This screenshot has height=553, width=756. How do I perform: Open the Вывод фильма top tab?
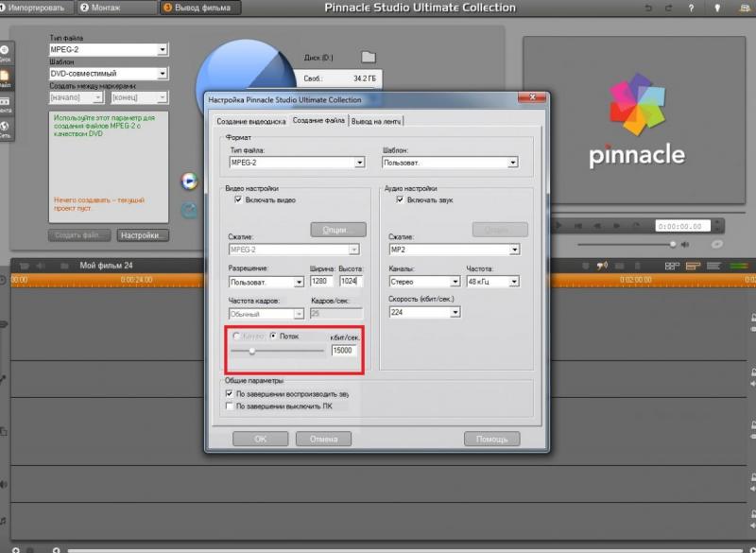(200, 8)
